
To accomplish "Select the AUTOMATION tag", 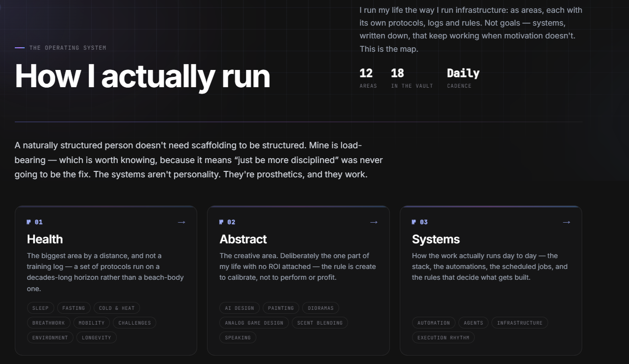I will point(434,323).
